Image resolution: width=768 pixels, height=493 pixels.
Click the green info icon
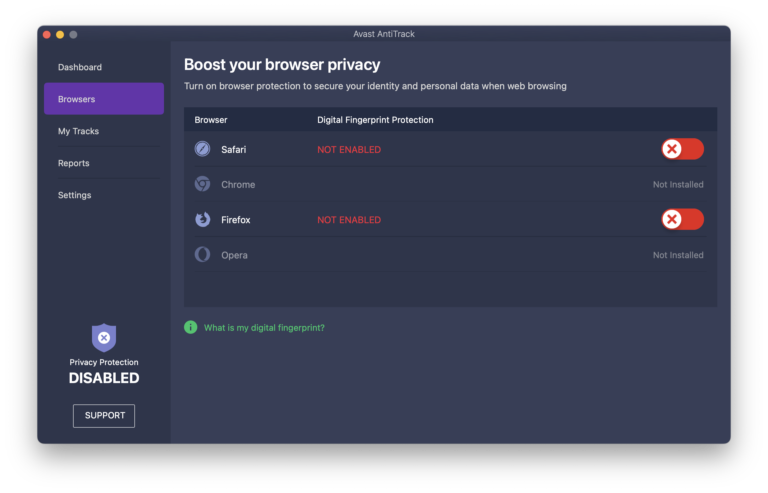(x=191, y=327)
